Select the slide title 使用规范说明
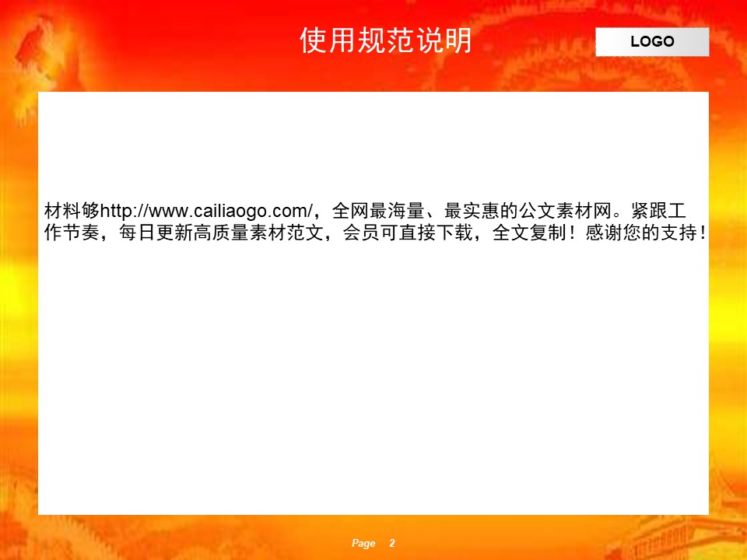Image resolution: width=747 pixels, height=560 pixels. [386, 40]
